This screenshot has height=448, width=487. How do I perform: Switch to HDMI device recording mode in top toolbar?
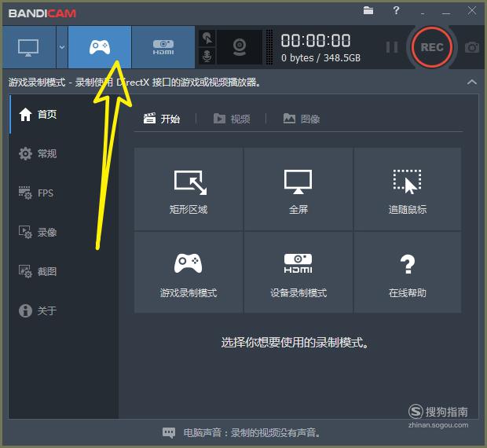coord(163,47)
